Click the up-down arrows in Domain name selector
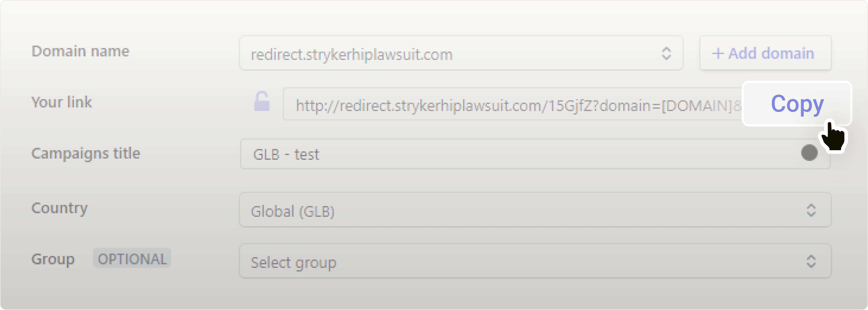Viewport: 868px width, 310px height. pyautogui.click(x=666, y=53)
